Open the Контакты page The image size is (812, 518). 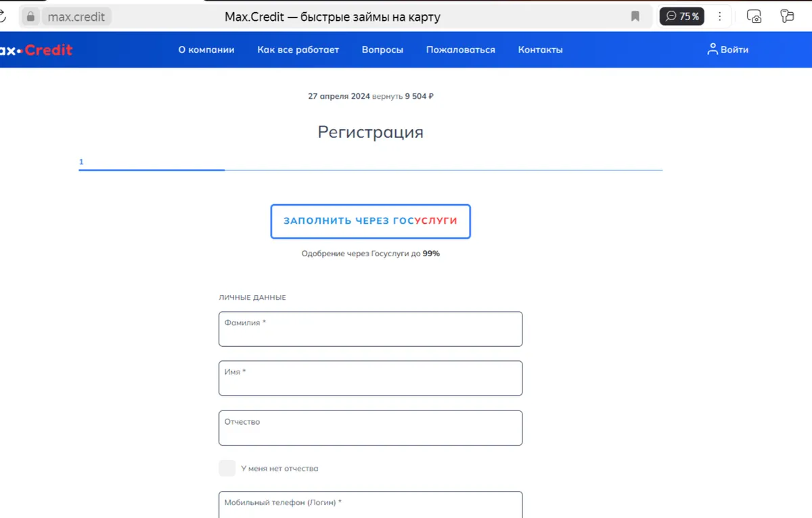click(540, 49)
